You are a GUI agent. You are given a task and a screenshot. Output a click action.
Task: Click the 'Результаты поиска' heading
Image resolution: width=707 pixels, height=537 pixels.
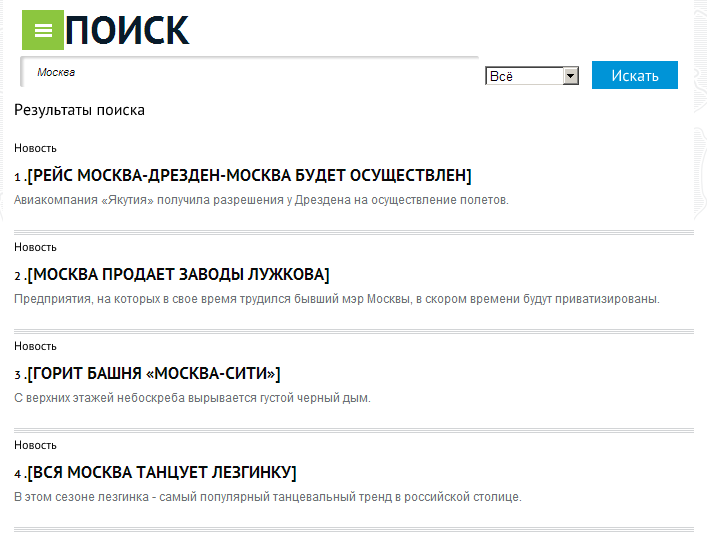tap(79, 110)
